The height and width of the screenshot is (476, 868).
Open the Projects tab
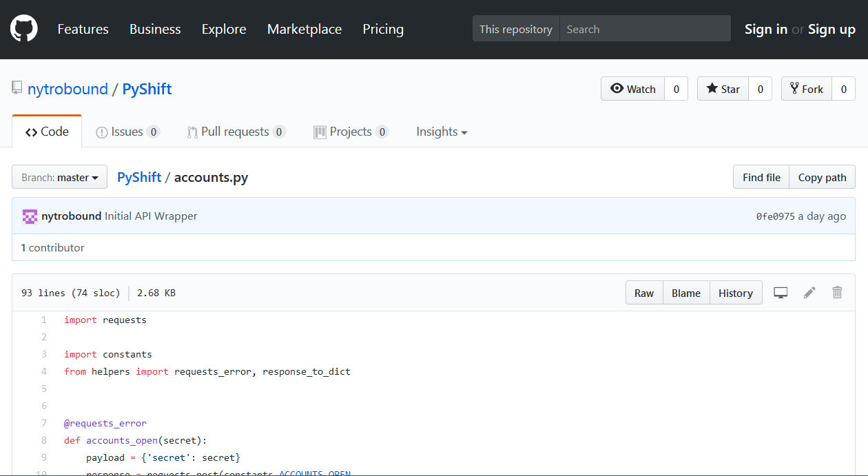[x=351, y=132]
